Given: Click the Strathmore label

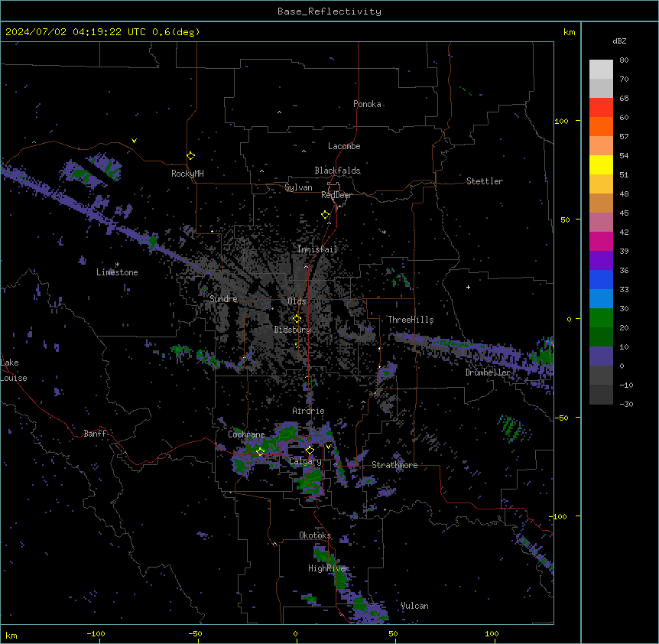Looking at the screenshot, I should (394, 465).
